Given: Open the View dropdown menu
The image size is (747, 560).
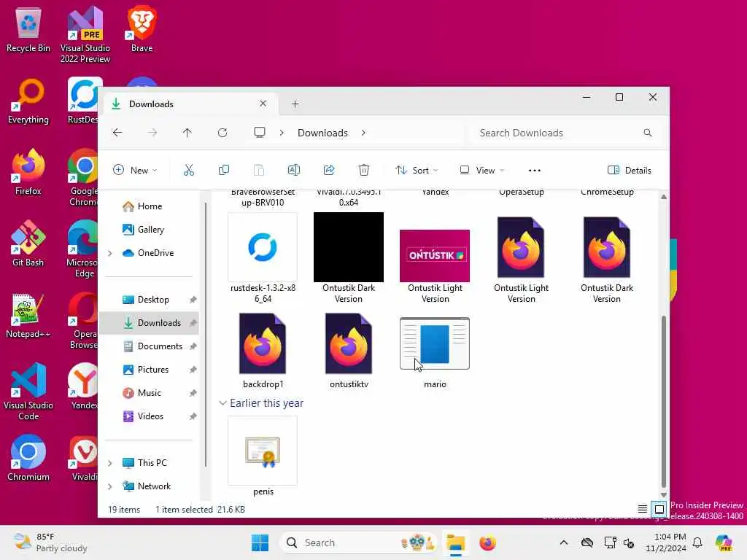Looking at the screenshot, I should pyautogui.click(x=481, y=170).
